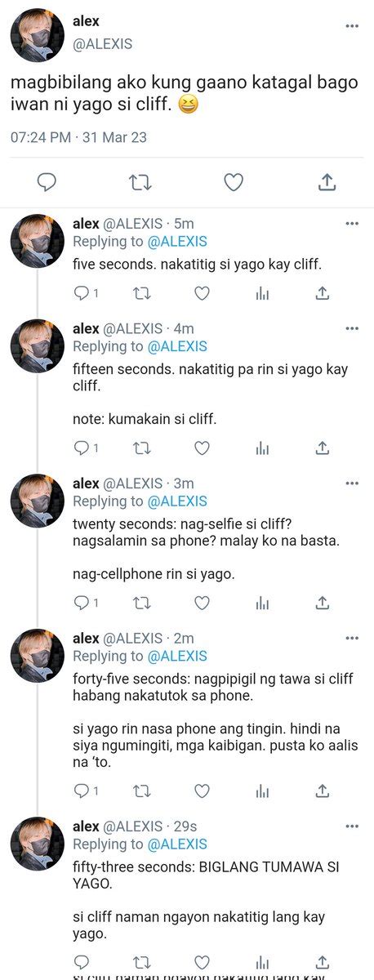Open alex's profile picture on main tweet
Image resolution: width=374 pixels, height=980 pixels.
pos(37,36)
